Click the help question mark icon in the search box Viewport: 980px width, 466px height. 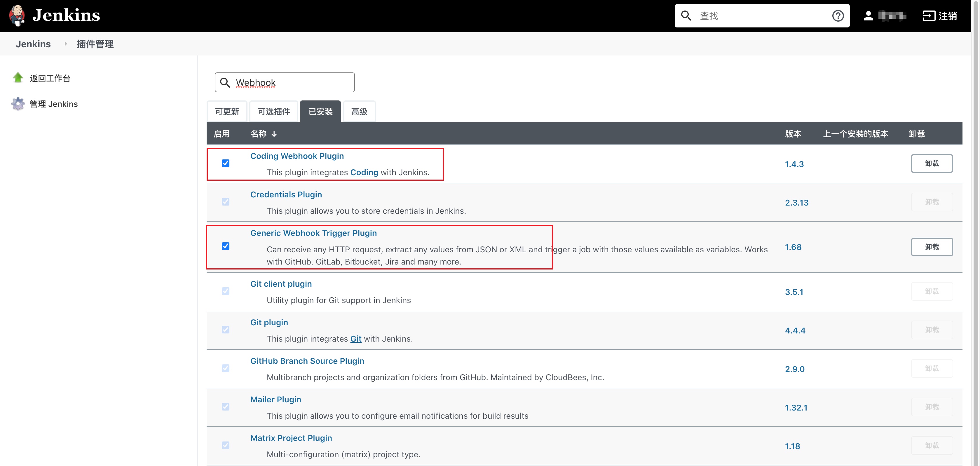click(x=838, y=16)
